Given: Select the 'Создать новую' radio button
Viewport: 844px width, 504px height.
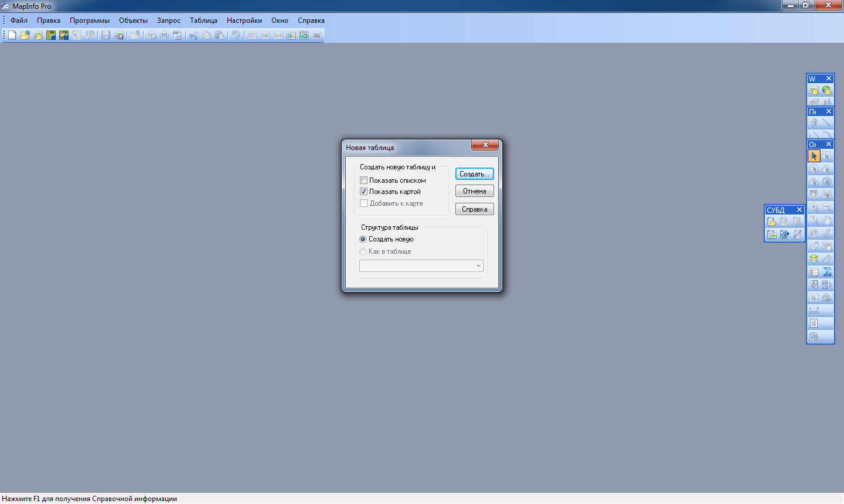Looking at the screenshot, I should (363, 239).
